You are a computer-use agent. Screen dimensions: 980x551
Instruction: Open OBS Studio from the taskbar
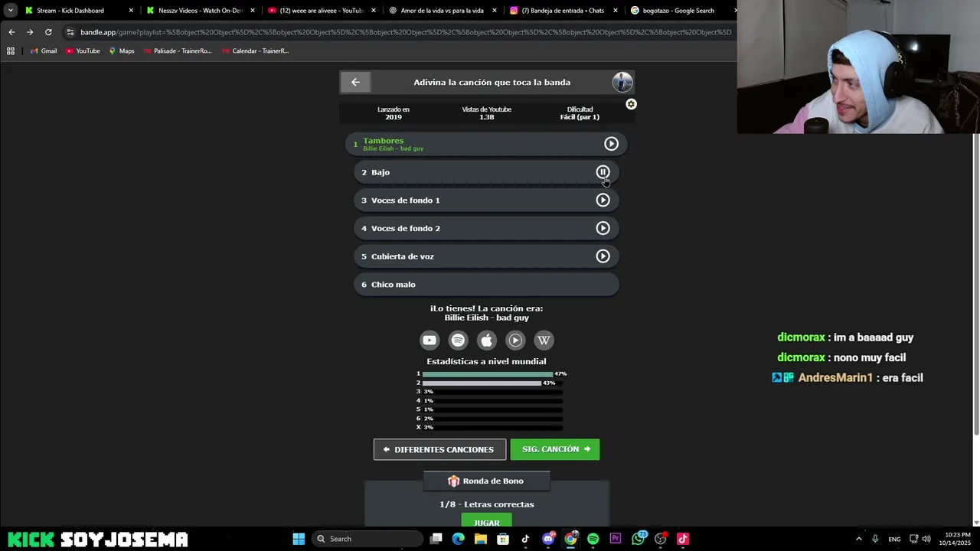click(x=660, y=539)
